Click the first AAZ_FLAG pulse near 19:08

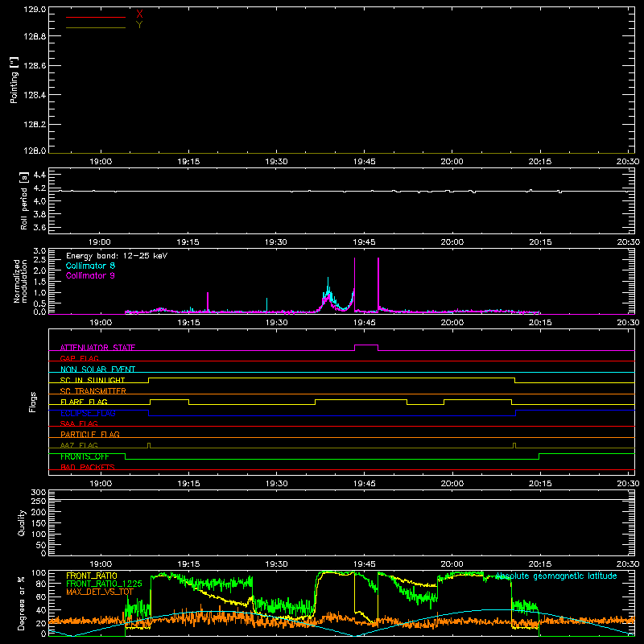click(x=149, y=445)
